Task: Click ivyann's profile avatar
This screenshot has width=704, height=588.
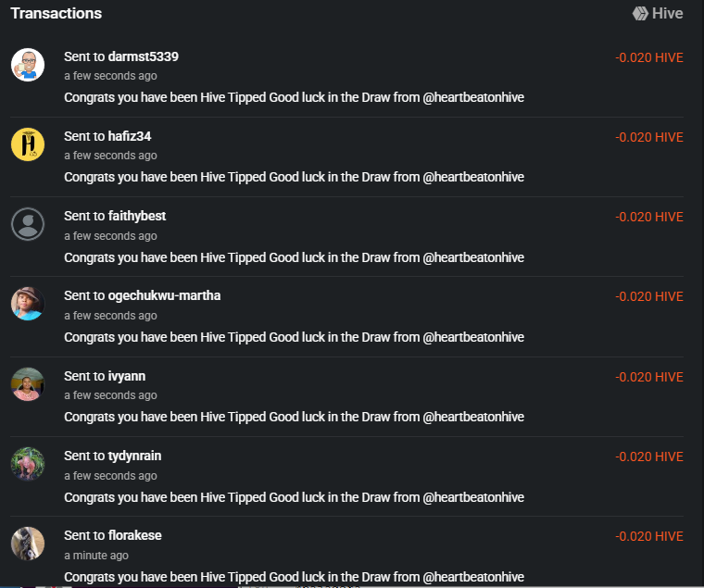Action: [x=28, y=384]
